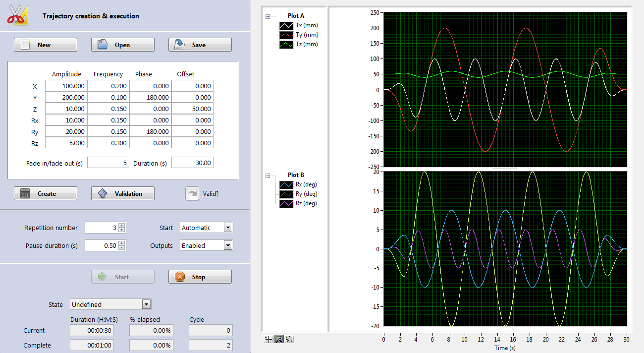Screen dimensions: 644x353
Task: Click the Complete Cycle value 2
Action: [x=211, y=345]
